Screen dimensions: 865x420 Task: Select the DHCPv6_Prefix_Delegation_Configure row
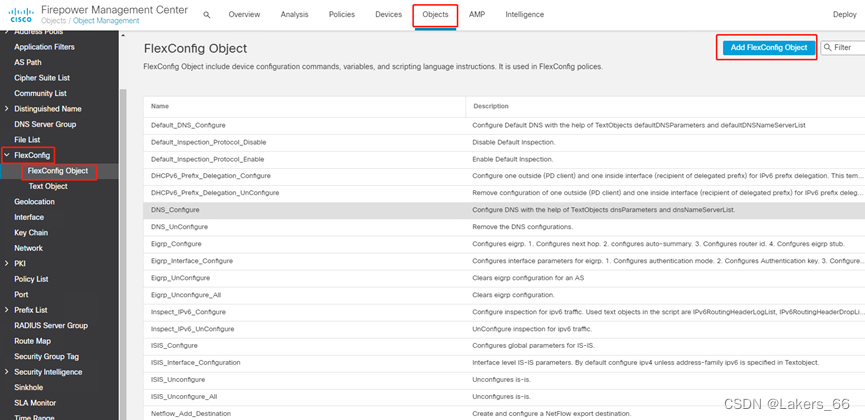point(504,176)
